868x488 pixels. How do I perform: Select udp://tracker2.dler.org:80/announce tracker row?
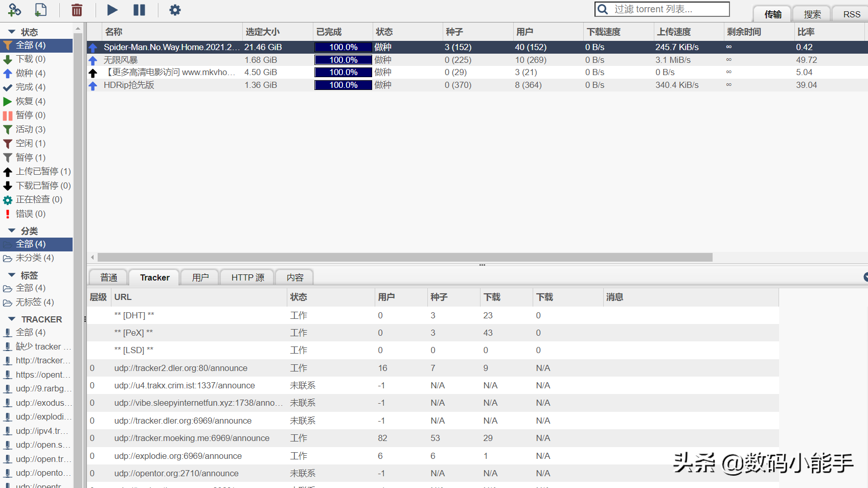point(433,368)
